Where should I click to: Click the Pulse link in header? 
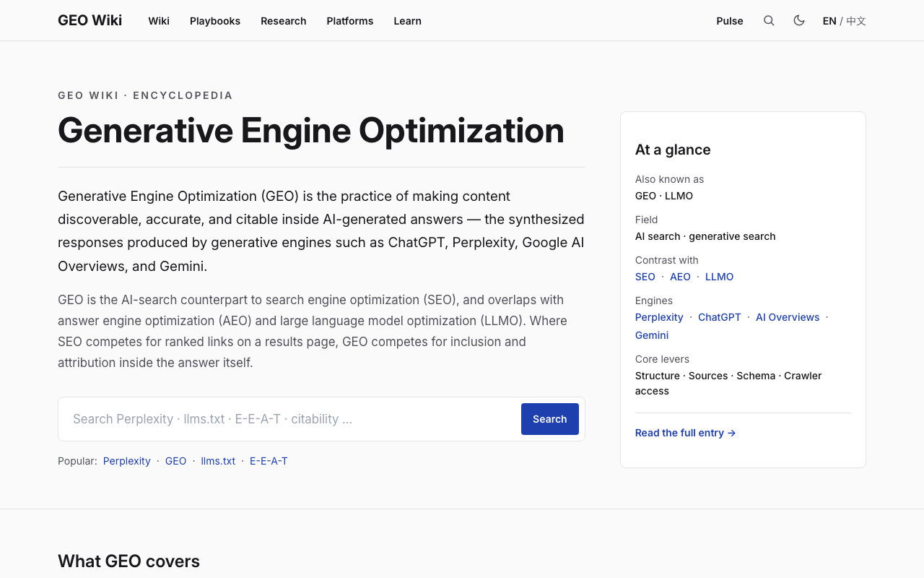point(730,21)
